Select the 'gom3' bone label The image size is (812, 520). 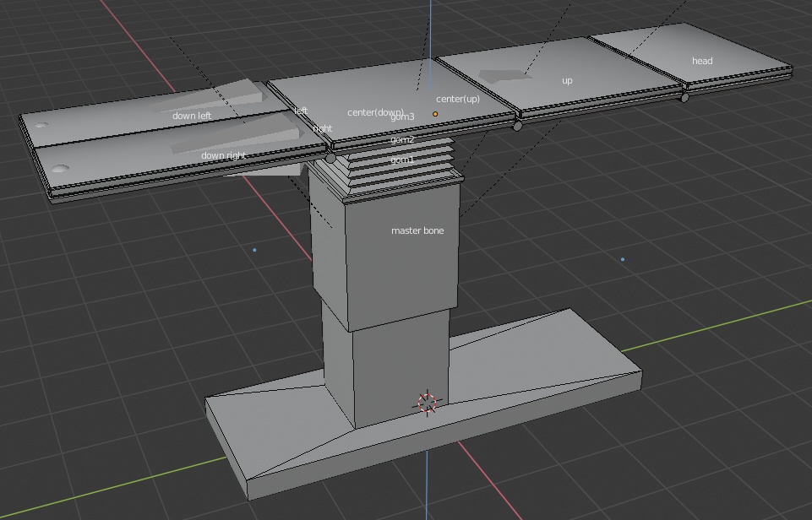pos(402,117)
